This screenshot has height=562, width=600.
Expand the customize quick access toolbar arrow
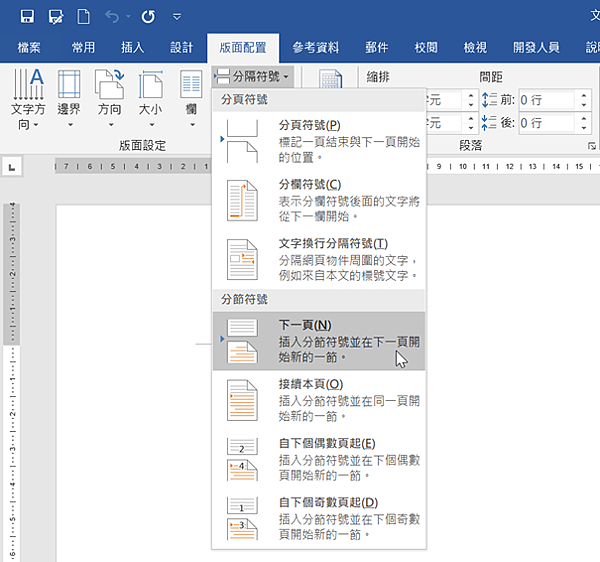tap(177, 16)
